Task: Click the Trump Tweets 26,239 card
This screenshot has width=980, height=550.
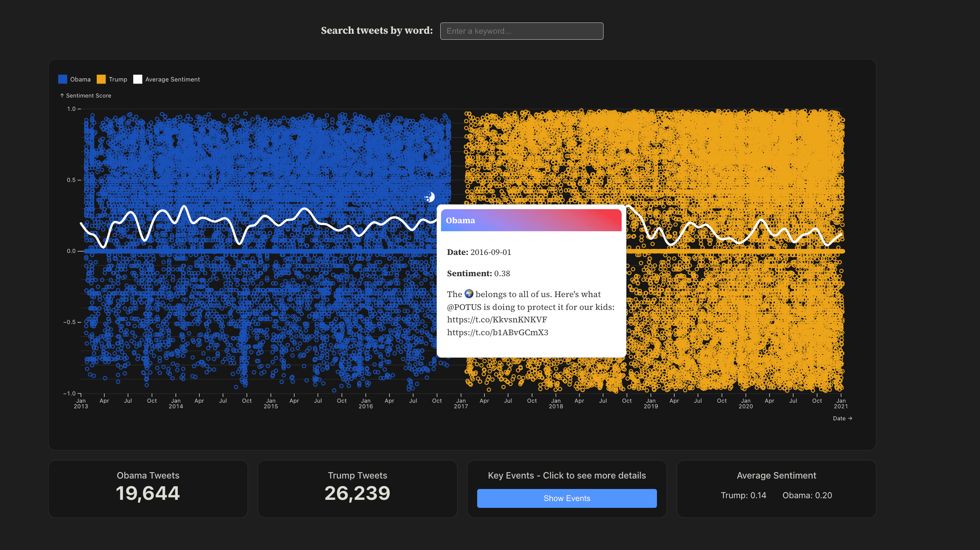Action: coord(357,489)
